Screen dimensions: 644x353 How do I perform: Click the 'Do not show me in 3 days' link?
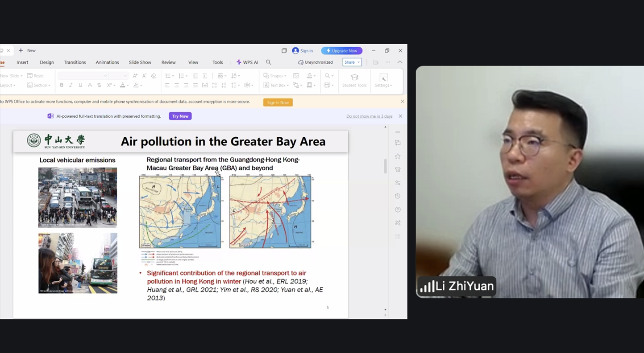click(369, 116)
